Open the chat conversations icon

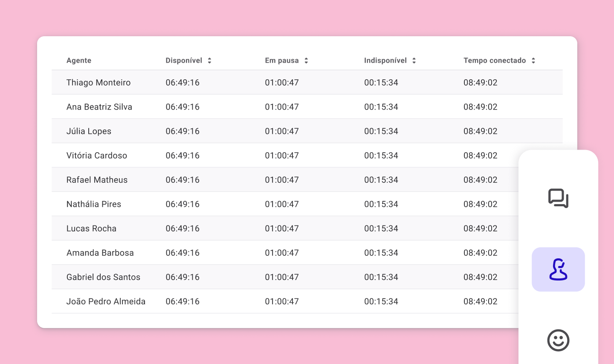coord(558,198)
